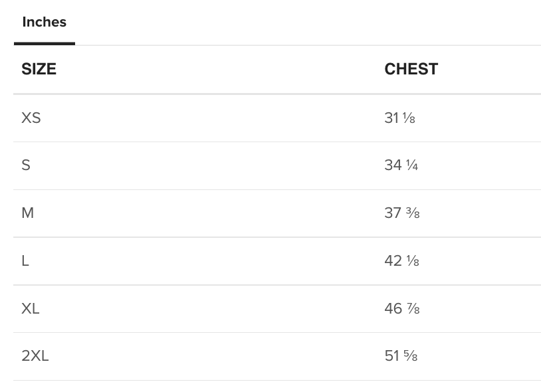Image resolution: width=541 pixels, height=392 pixels.
Task: Select the XL size row label
Action: [31, 308]
